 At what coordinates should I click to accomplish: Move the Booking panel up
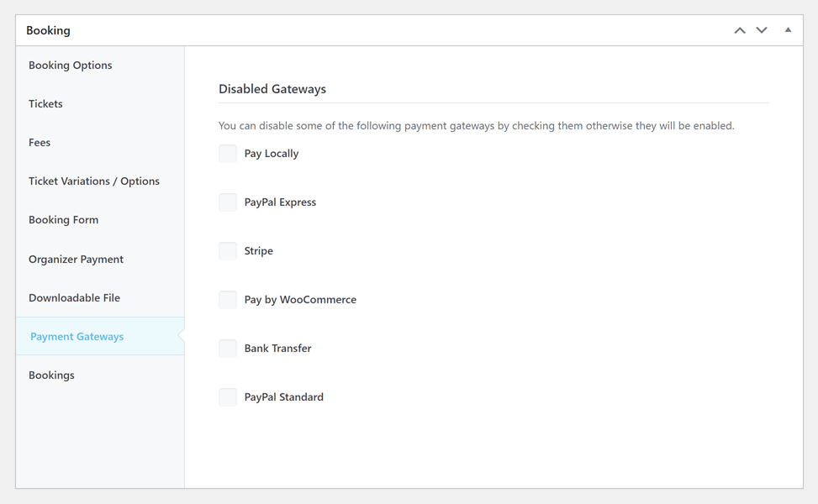(740, 30)
